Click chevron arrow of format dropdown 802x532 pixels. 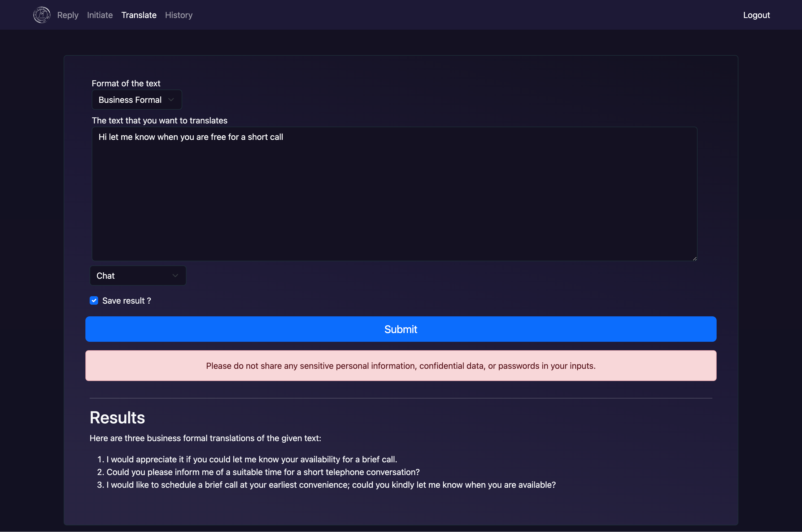(x=171, y=100)
